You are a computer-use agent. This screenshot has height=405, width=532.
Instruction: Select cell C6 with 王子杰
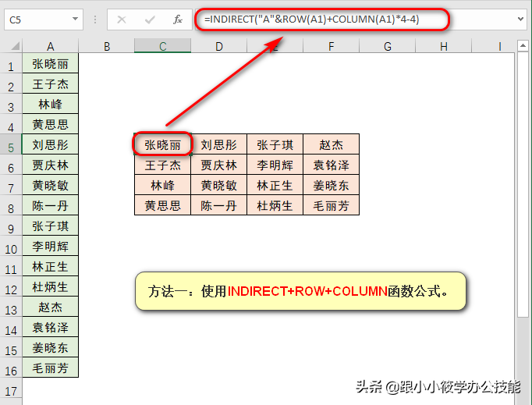click(162, 165)
